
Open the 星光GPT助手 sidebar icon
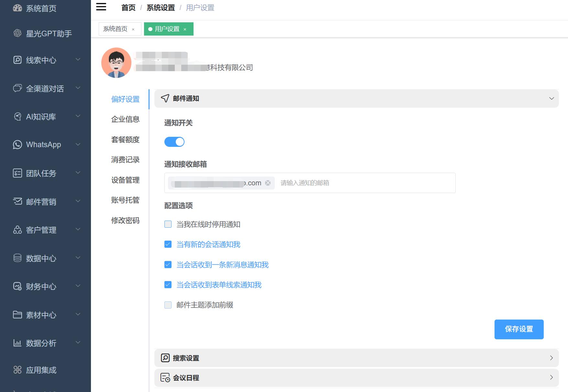click(x=17, y=33)
